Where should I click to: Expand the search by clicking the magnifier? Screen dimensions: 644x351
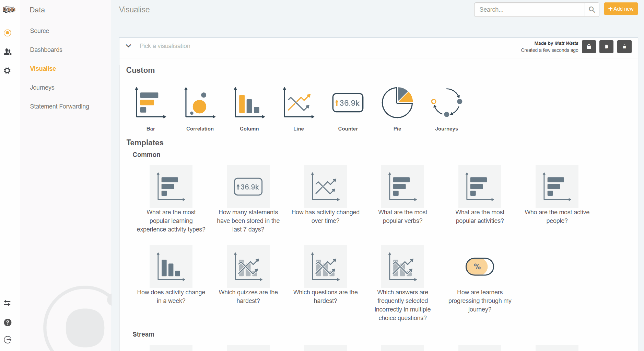click(x=592, y=10)
